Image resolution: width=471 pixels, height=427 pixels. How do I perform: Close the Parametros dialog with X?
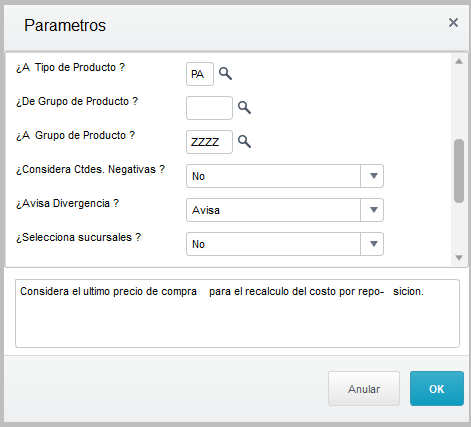coord(453,23)
